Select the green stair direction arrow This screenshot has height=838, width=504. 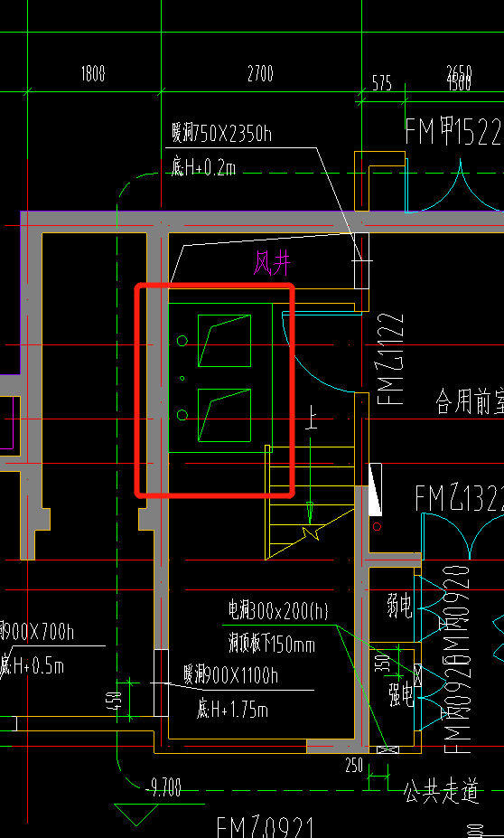[x=310, y=480]
